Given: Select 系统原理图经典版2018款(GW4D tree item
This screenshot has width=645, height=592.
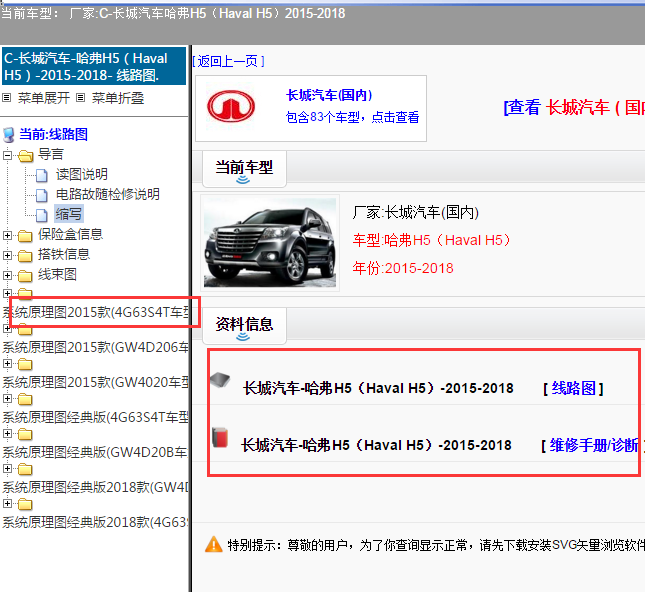Looking at the screenshot, I should coord(95,488).
